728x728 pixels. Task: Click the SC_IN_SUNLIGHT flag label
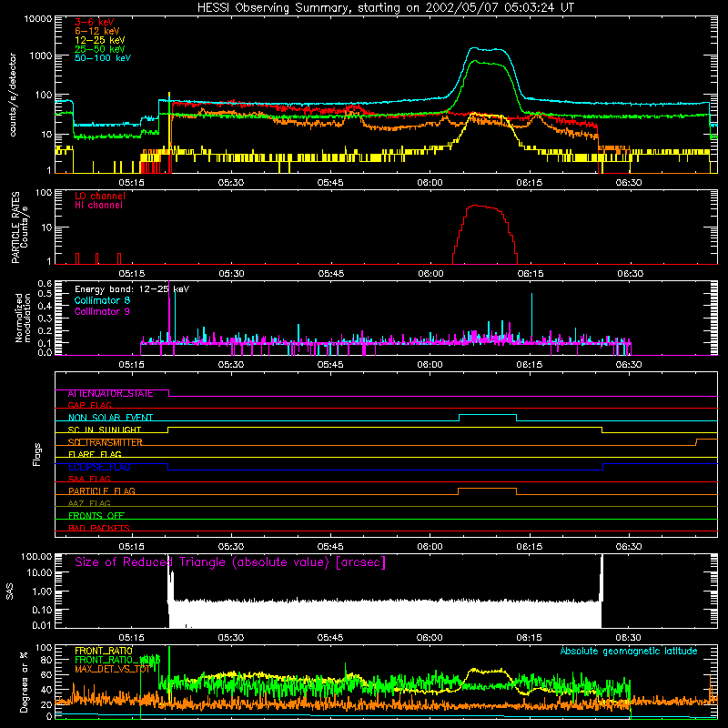[x=105, y=430]
